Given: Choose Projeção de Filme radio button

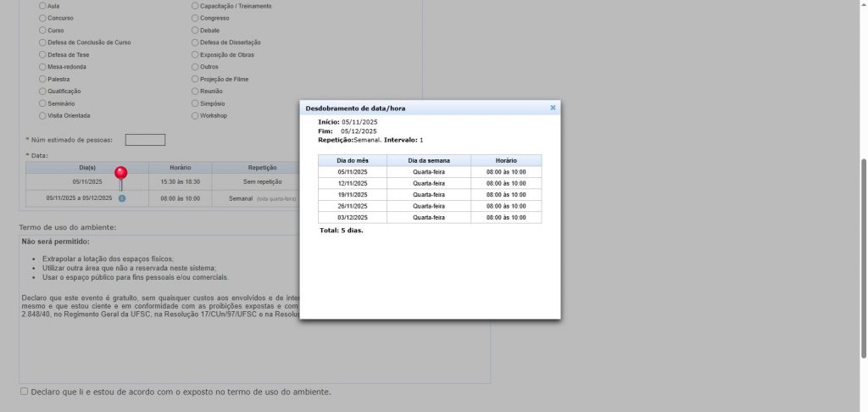Looking at the screenshot, I should point(196,79).
